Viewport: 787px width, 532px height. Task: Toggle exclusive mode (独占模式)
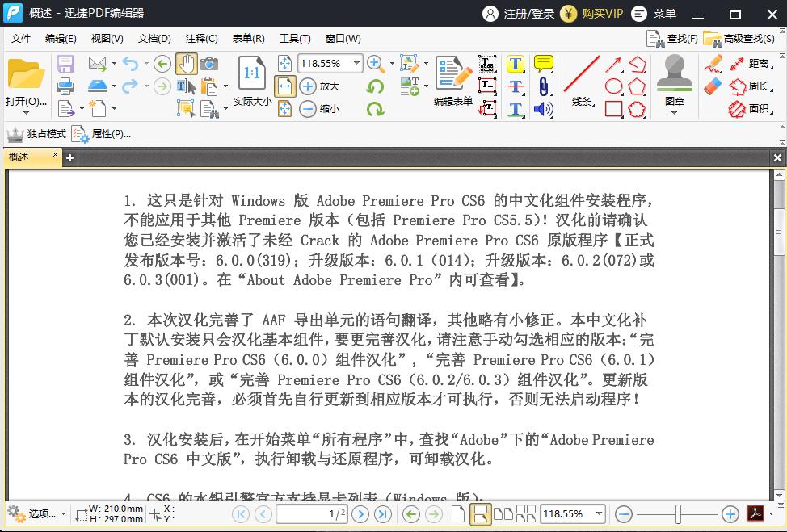pos(36,134)
